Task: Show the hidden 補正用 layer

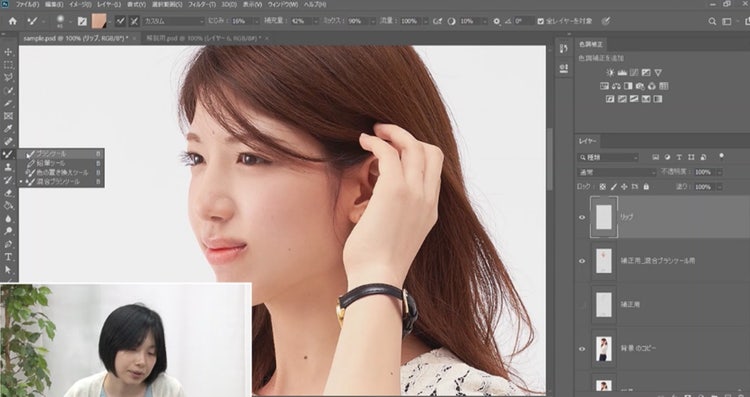Action: (582, 305)
